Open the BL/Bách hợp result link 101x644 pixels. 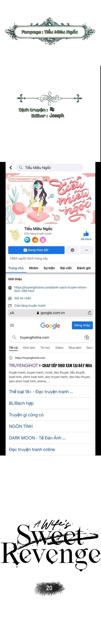(21, 403)
